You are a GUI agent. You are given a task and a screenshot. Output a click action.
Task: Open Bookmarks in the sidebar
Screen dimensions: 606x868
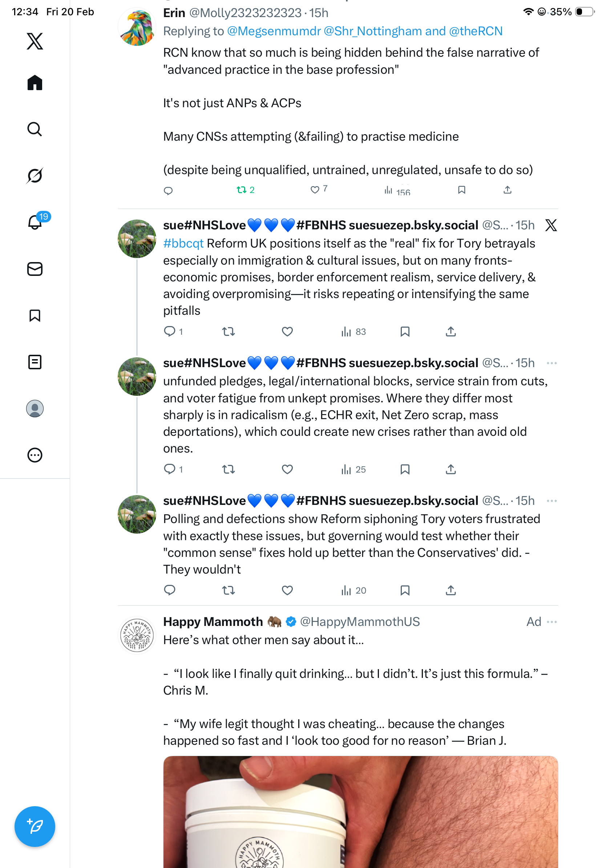pos(35,315)
